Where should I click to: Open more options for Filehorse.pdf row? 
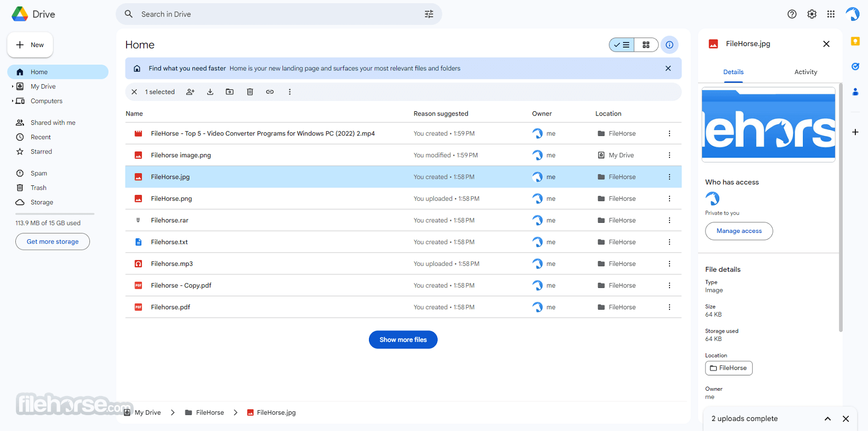[670, 307]
